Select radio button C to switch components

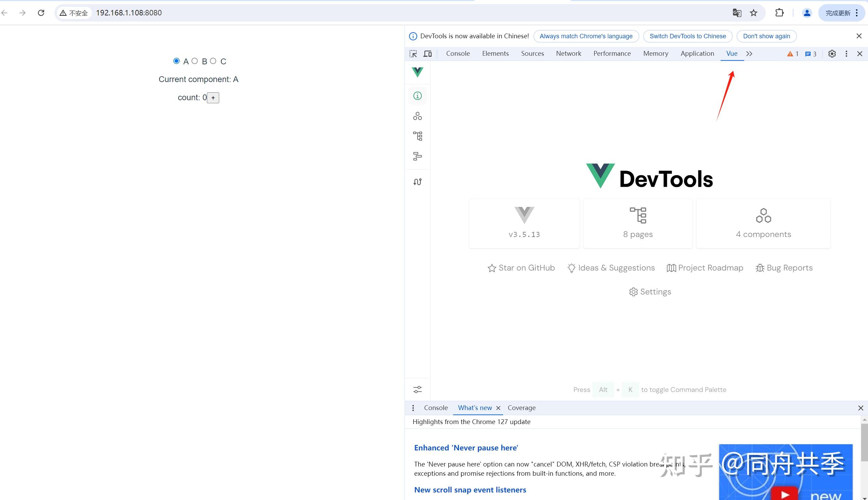point(213,61)
